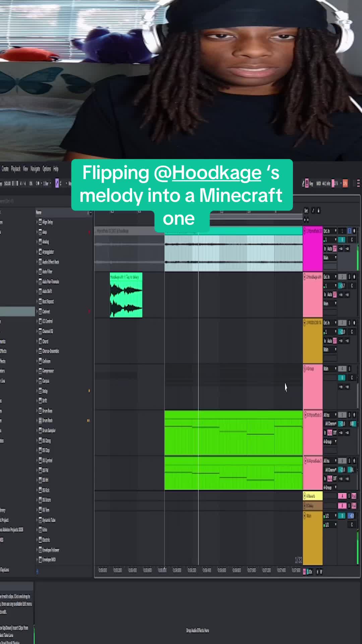
Task: Click the Arpeggiator device icon
Action: [40, 252]
